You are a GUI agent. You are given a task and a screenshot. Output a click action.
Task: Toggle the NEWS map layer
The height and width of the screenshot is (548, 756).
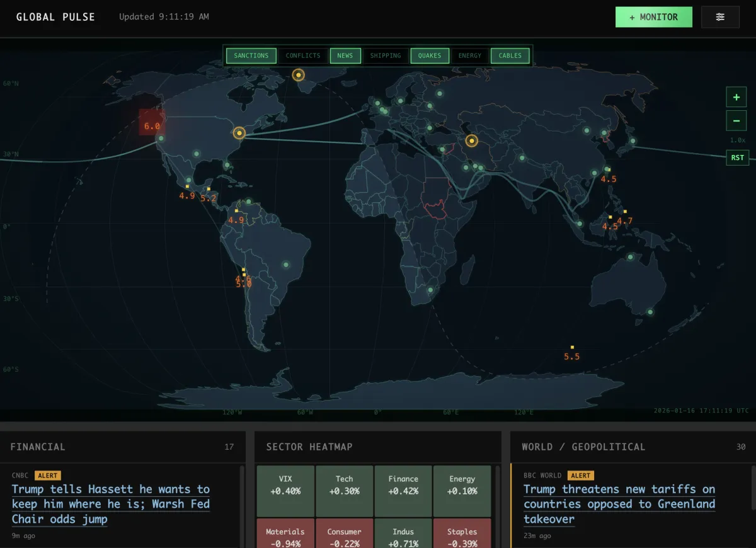345,55
